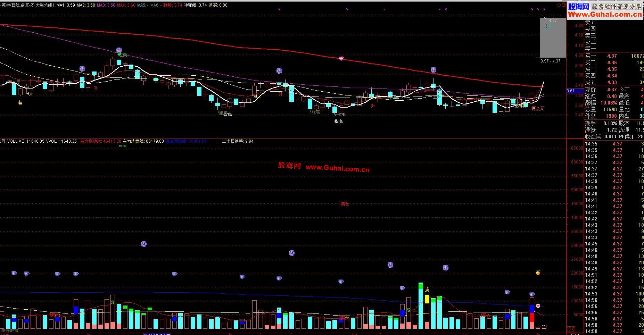Screen dimensions: 644x335
Task: Click the 大道均线1 indicator name
Action: 46,5
